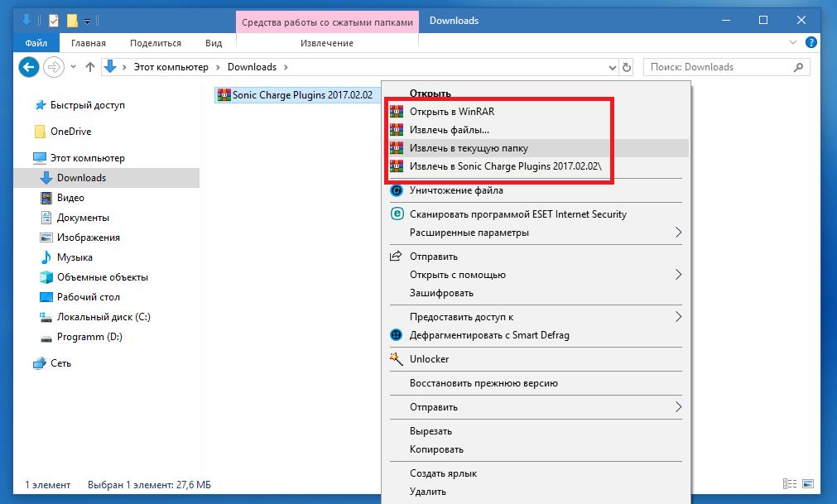Expand the "Предоставить доступ к" submenu
This screenshot has height=504, width=837.
click(x=678, y=317)
